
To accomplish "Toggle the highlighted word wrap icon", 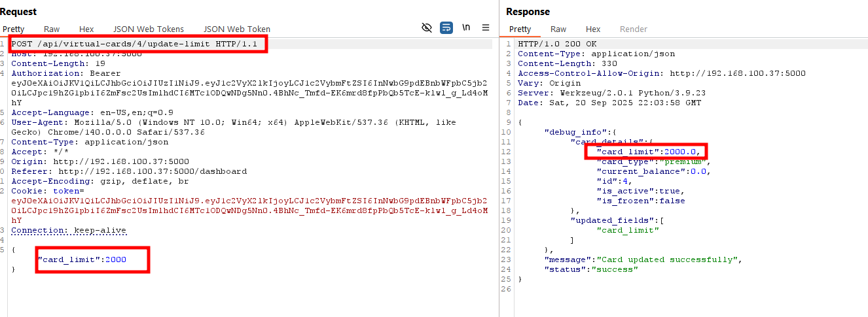I will pyautogui.click(x=446, y=27).
